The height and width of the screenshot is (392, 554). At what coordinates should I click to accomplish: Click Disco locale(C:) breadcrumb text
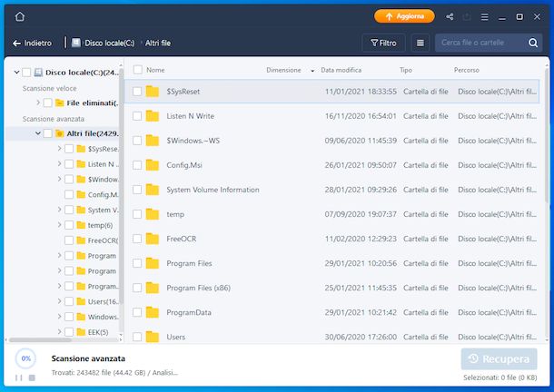click(x=110, y=43)
